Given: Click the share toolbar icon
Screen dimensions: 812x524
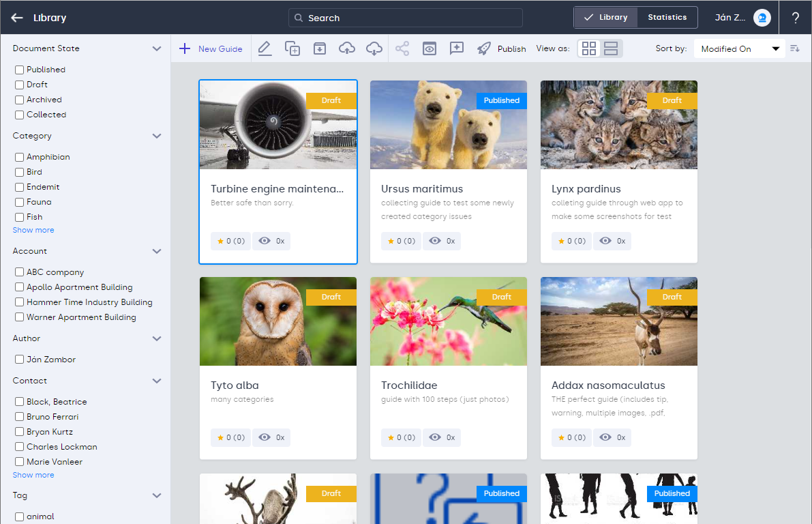Looking at the screenshot, I should click(x=402, y=48).
